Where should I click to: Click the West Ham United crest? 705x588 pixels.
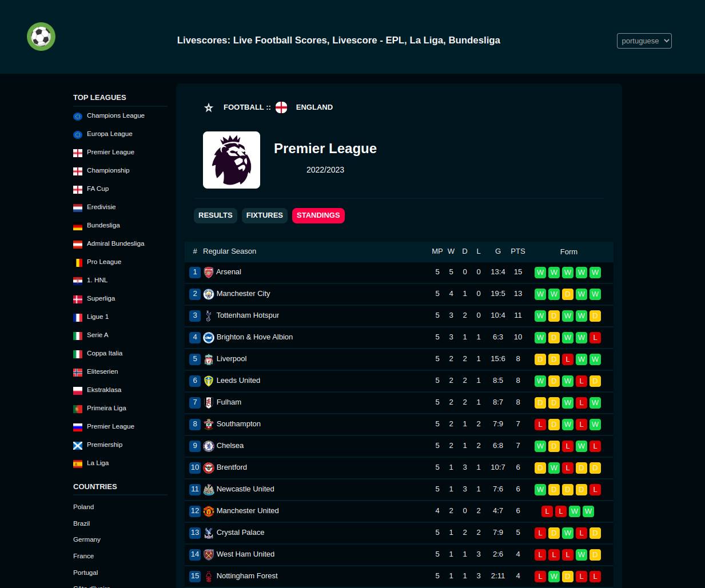(209, 554)
